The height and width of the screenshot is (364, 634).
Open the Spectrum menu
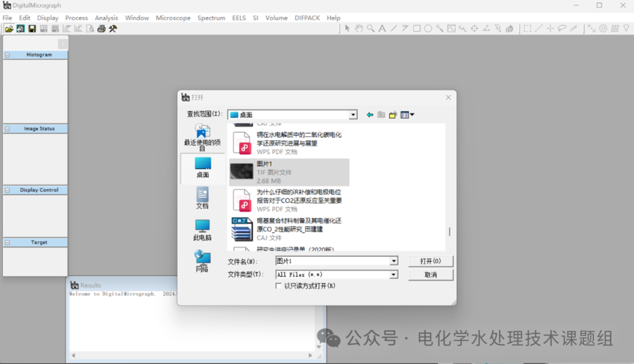pos(211,18)
